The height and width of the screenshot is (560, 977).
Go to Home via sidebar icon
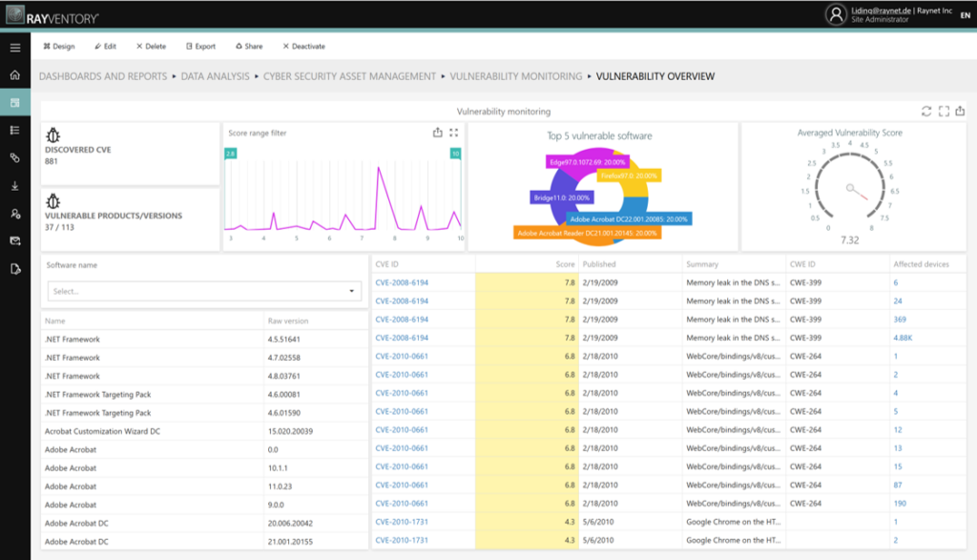(x=15, y=74)
